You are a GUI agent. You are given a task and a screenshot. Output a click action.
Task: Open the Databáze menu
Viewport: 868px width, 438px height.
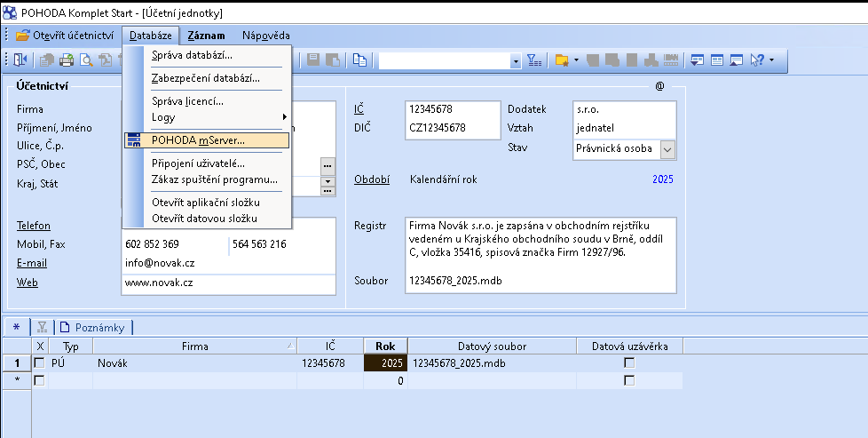coord(151,36)
